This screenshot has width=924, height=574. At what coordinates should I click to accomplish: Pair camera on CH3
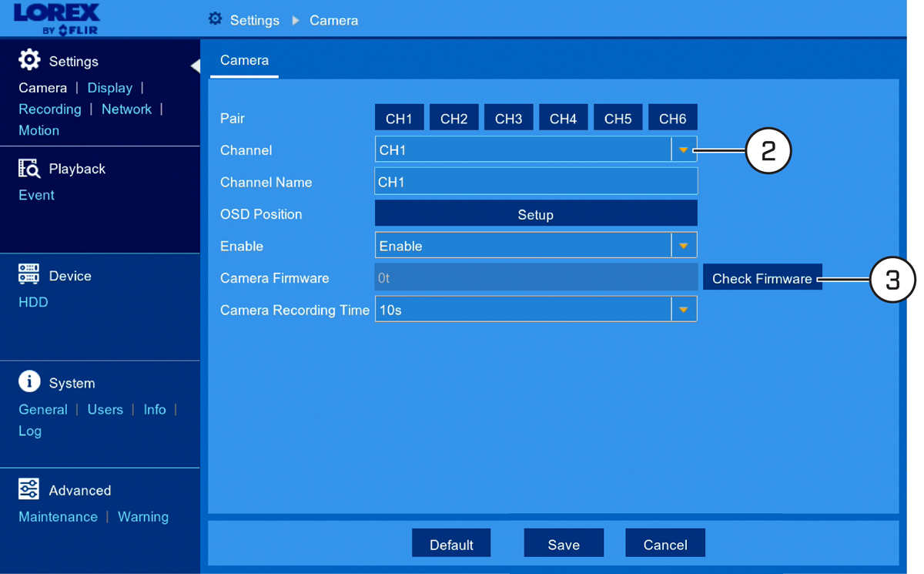(508, 118)
